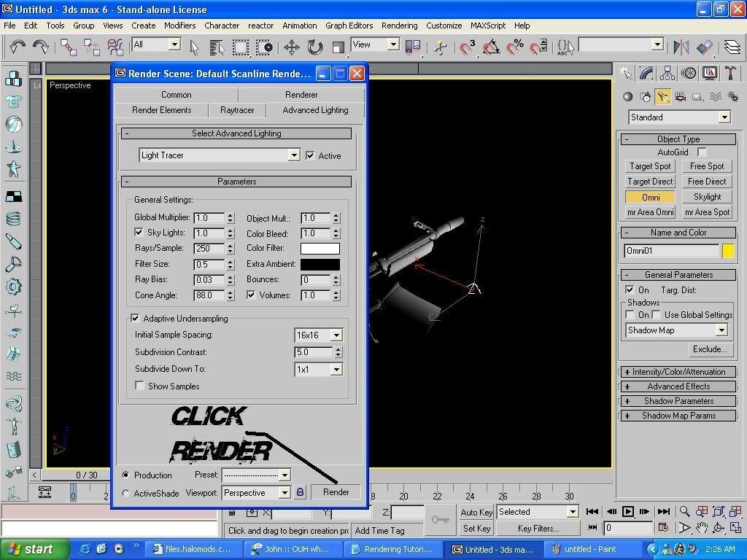Click the Redo arrow in the main toolbar
Viewport: 747px width, 560px height.
coord(41,47)
